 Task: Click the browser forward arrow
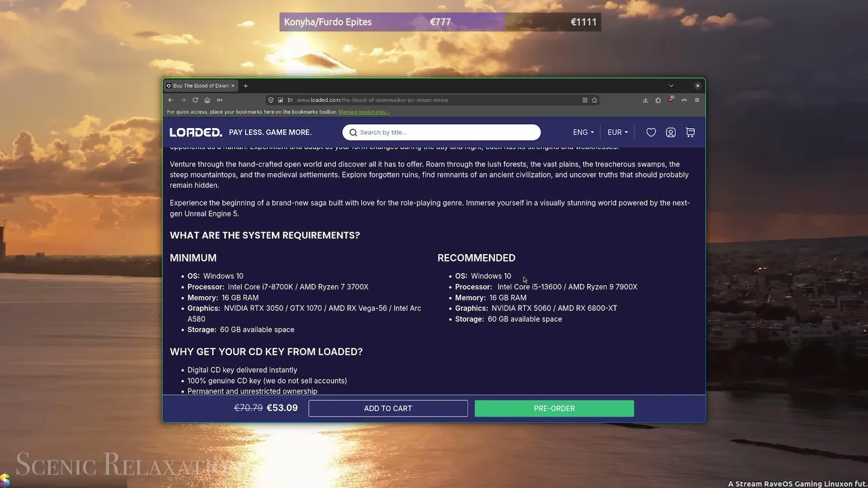pyautogui.click(x=183, y=100)
